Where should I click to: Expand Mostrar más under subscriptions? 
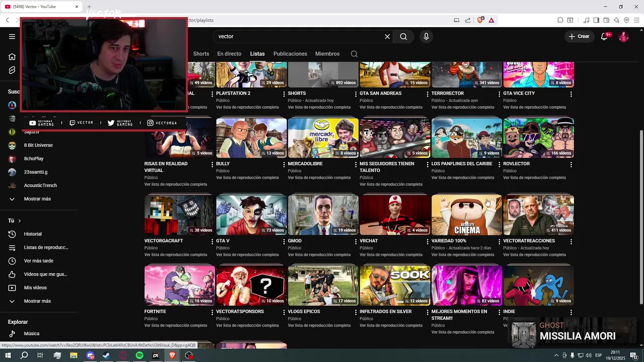[x=38, y=199]
